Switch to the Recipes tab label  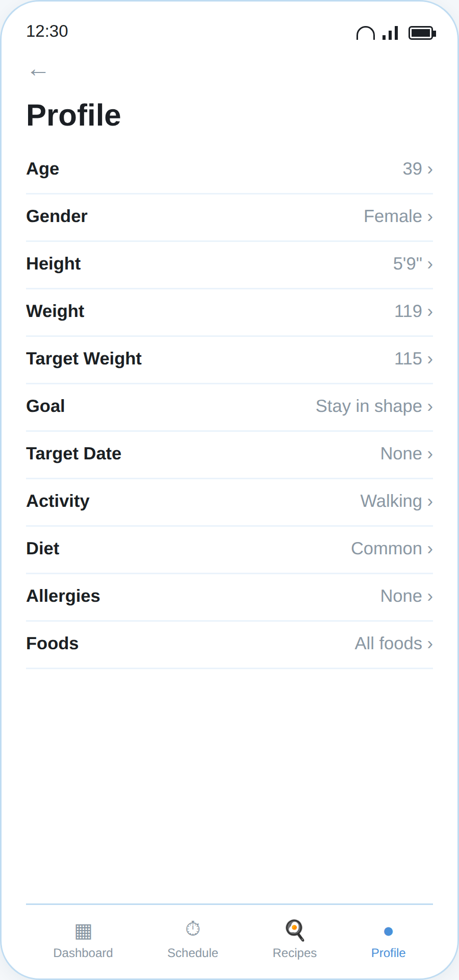[295, 953]
